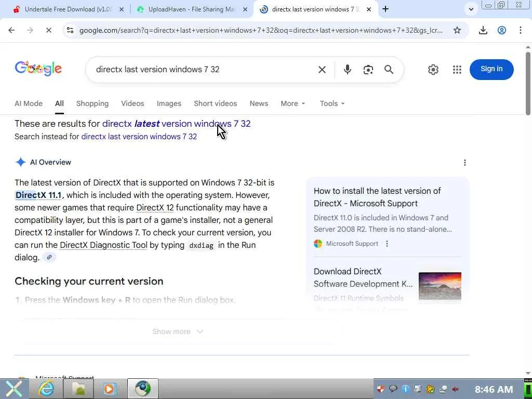Open 'directx latest version windows 7 32' link
The width and height of the screenshot is (532, 399).
coord(177,124)
